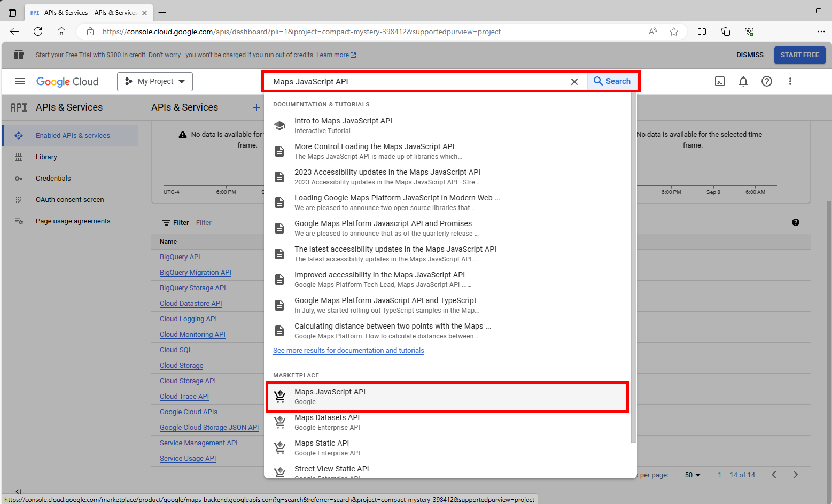Open Service Management API link
This screenshot has width=832, height=504.
tap(198, 443)
